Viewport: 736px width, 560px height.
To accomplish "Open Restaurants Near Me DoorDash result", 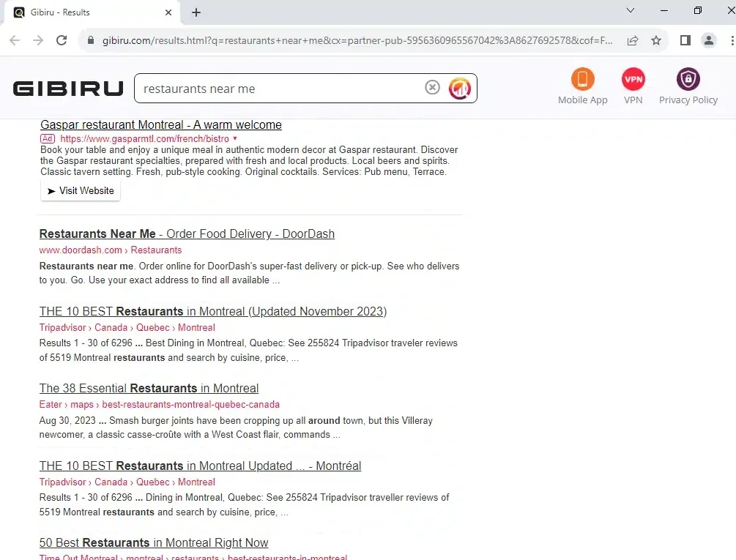I will pos(187,234).
